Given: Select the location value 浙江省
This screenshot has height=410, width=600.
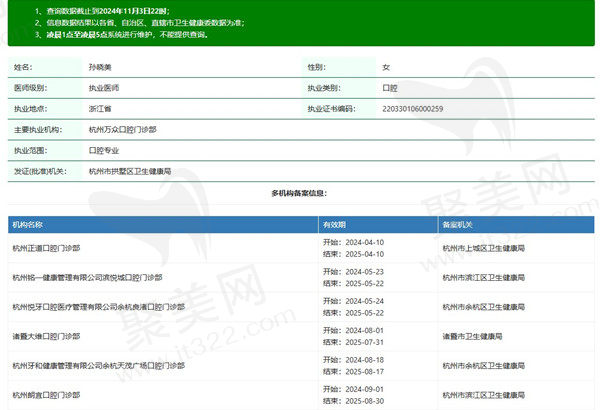Looking at the screenshot, I should pos(100,109).
